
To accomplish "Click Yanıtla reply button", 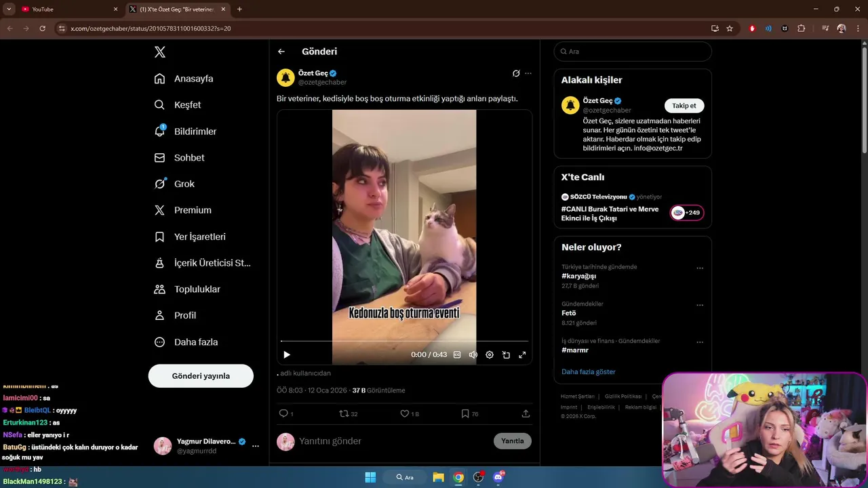I will (x=512, y=441).
